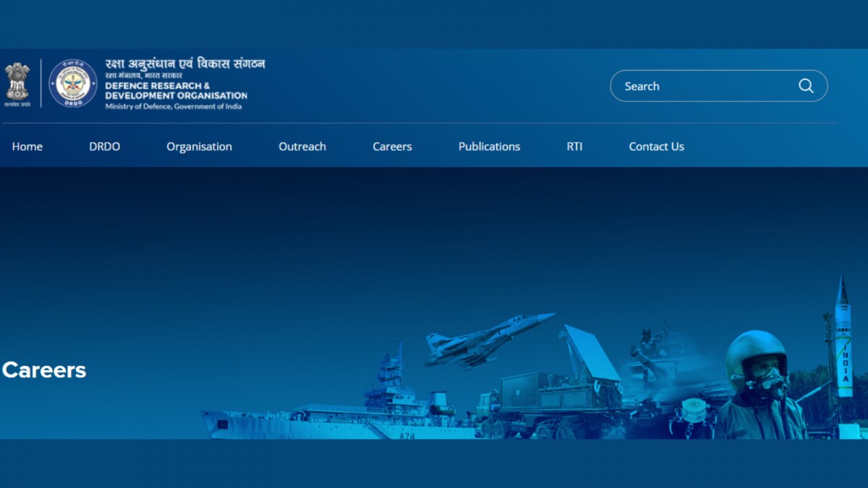The image size is (868, 488).
Task: Click the Careers banner heading
Action: [x=44, y=369]
